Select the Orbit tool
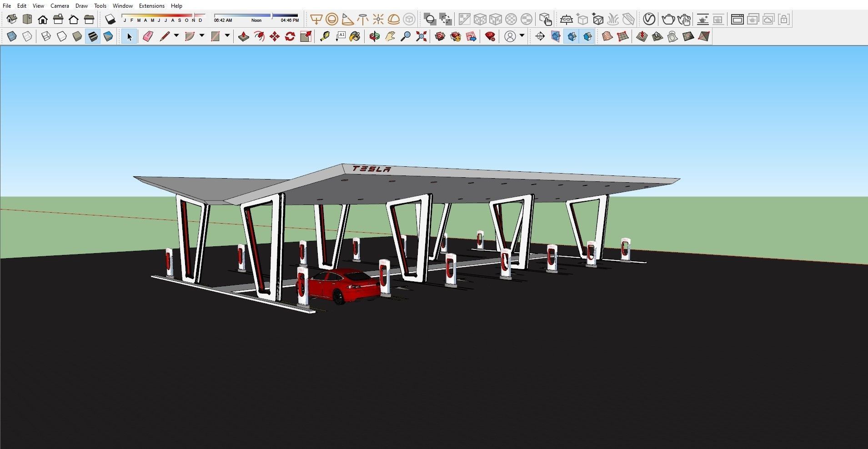Image resolution: width=868 pixels, height=449 pixels. (374, 36)
